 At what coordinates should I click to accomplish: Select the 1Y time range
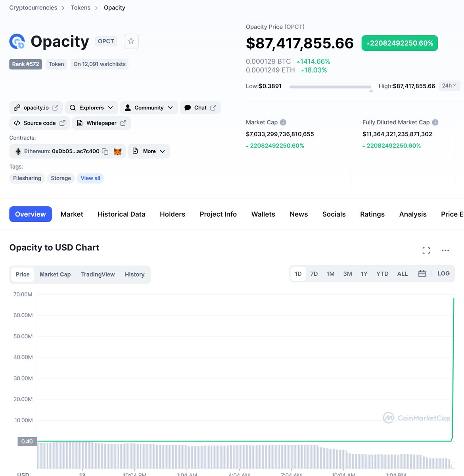coord(364,274)
